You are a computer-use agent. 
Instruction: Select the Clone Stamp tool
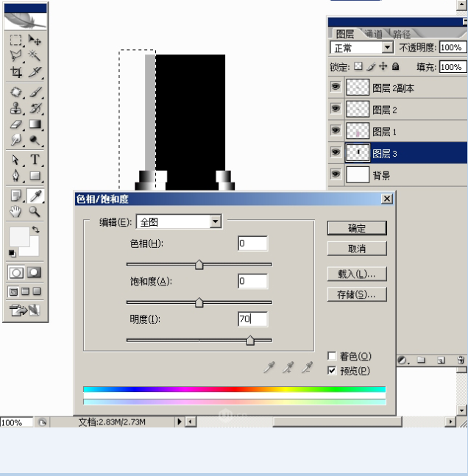(15, 108)
